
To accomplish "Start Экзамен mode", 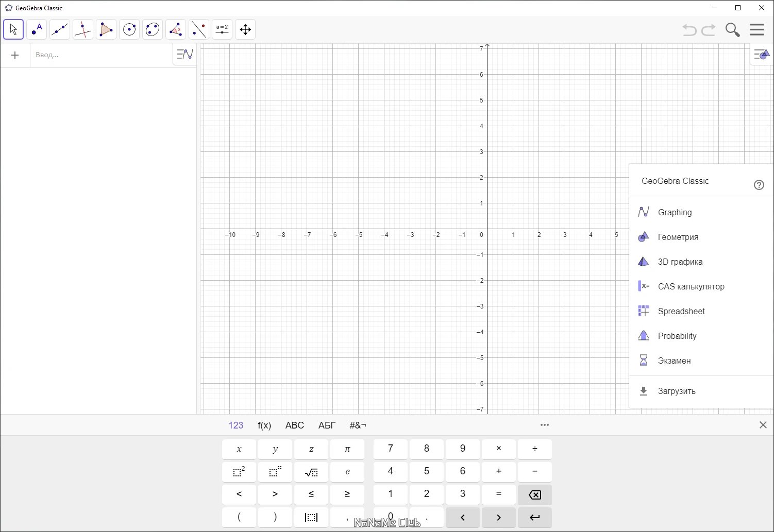I will pyautogui.click(x=701, y=361).
